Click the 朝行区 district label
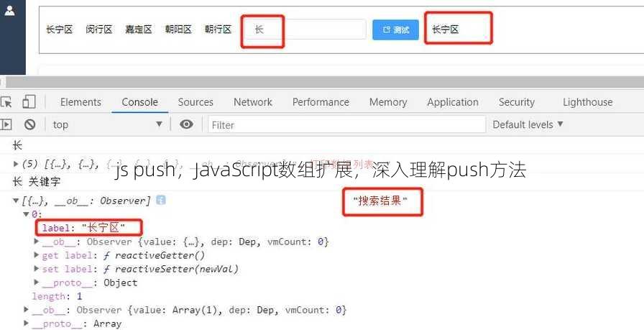Screen dimensions: 644x330 pyautogui.click(x=218, y=29)
